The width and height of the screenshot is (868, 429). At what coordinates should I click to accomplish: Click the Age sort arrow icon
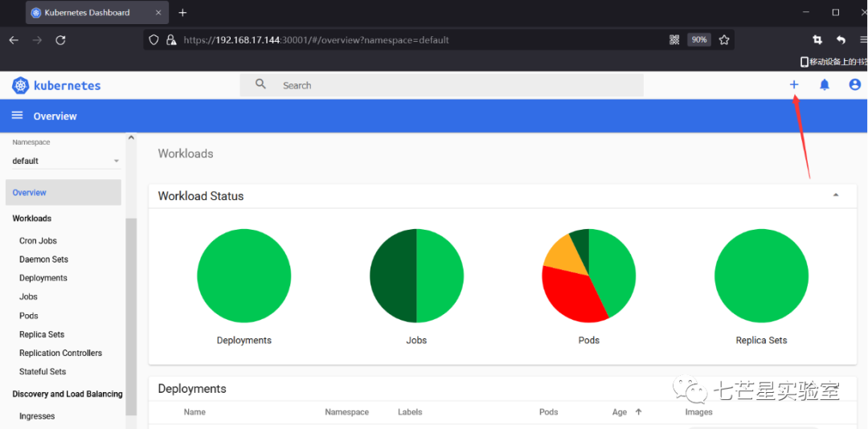pyautogui.click(x=638, y=412)
